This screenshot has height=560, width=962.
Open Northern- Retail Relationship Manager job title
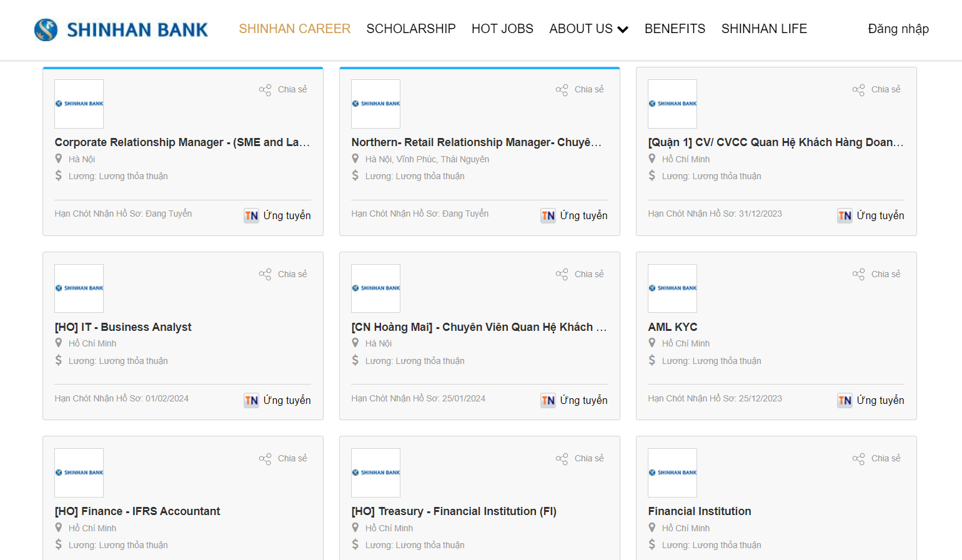pyautogui.click(x=477, y=142)
